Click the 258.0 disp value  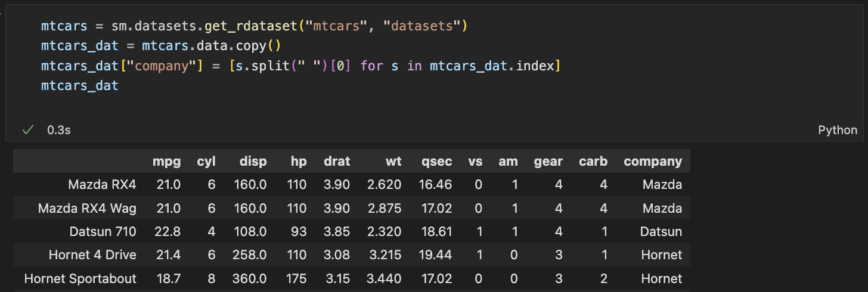[x=249, y=255]
